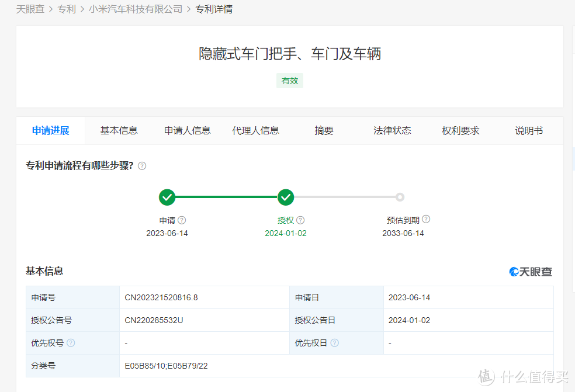Open the 法律状态 tab

click(392, 130)
